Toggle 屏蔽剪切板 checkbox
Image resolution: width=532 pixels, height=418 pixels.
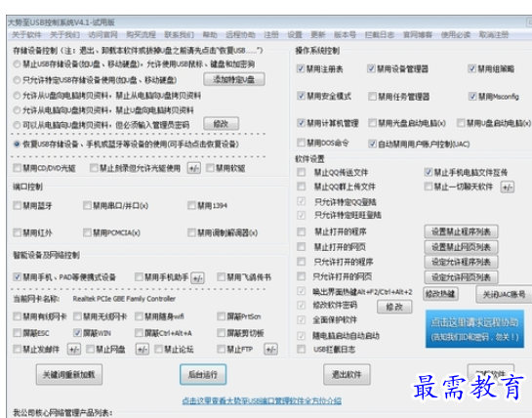[x=222, y=333]
